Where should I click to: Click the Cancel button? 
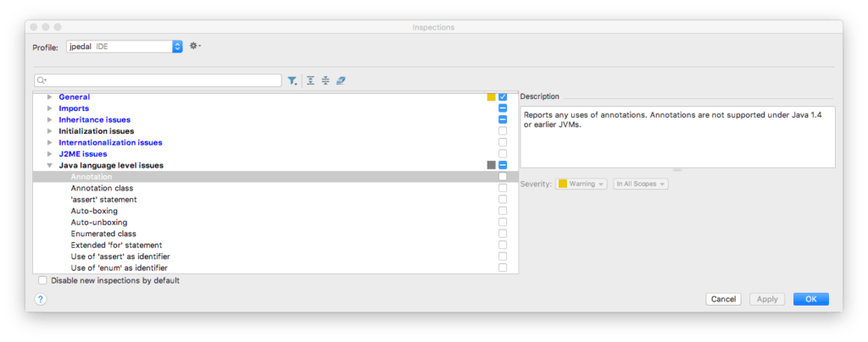pyautogui.click(x=723, y=299)
